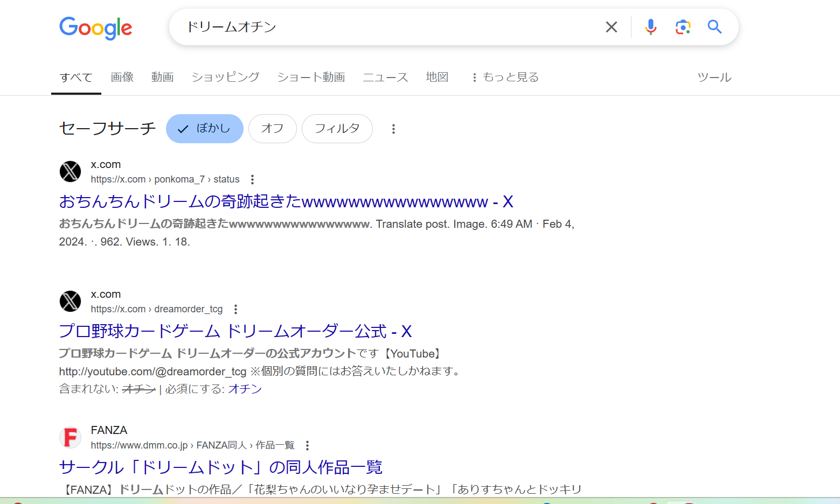
Task: Click the X favicon of the ponkoma_7 result
Action: click(70, 172)
